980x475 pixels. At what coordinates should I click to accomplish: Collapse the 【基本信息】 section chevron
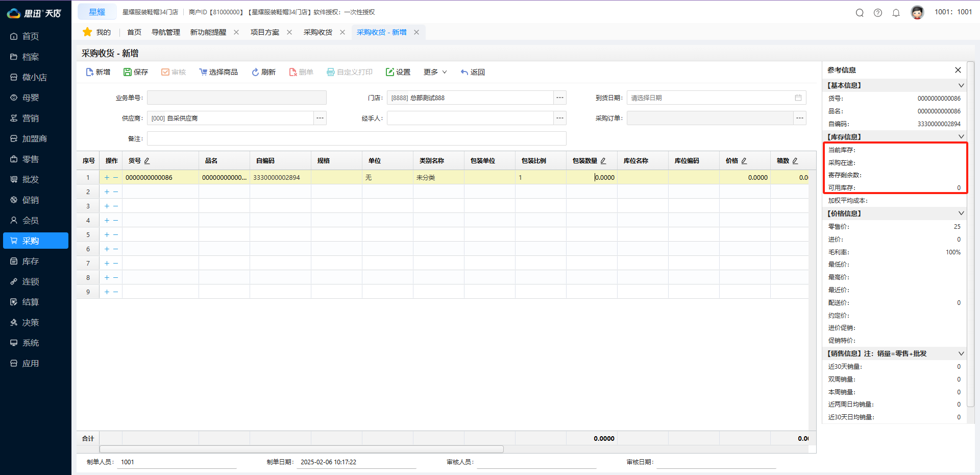pyautogui.click(x=962, y=85)
